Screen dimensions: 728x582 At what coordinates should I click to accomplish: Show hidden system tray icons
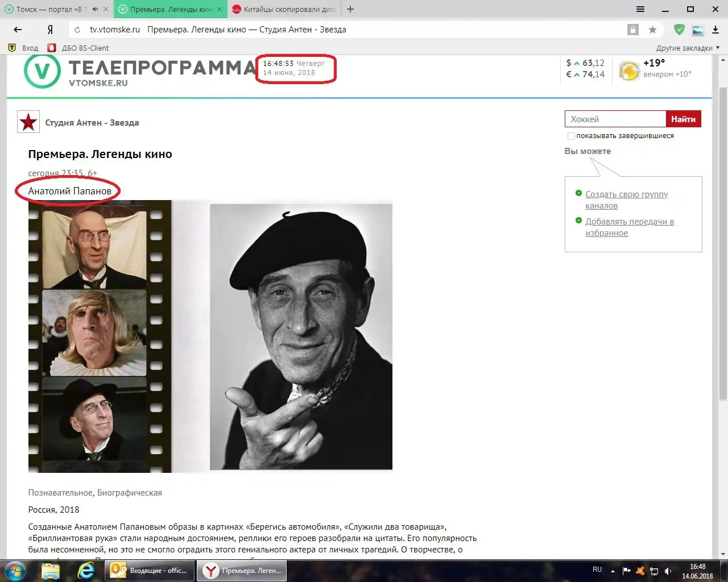(613, 571)
